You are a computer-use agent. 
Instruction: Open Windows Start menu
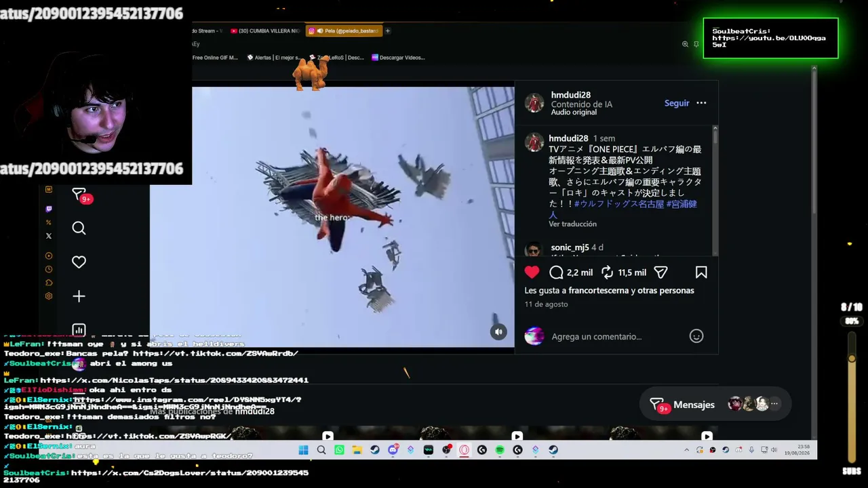303,450
